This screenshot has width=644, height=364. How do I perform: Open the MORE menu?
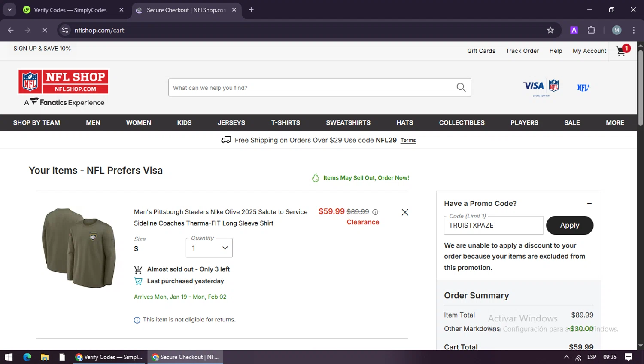[x=615, y=123]
